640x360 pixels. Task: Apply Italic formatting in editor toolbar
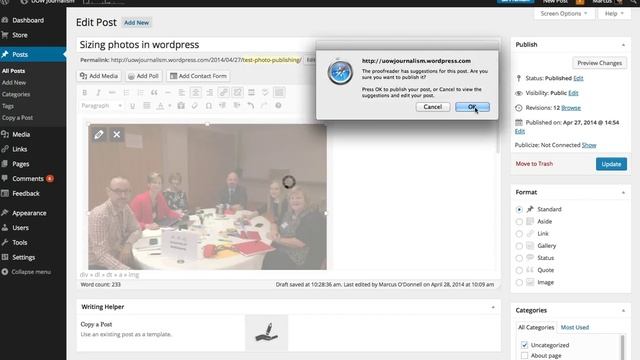tap(98, 93)
